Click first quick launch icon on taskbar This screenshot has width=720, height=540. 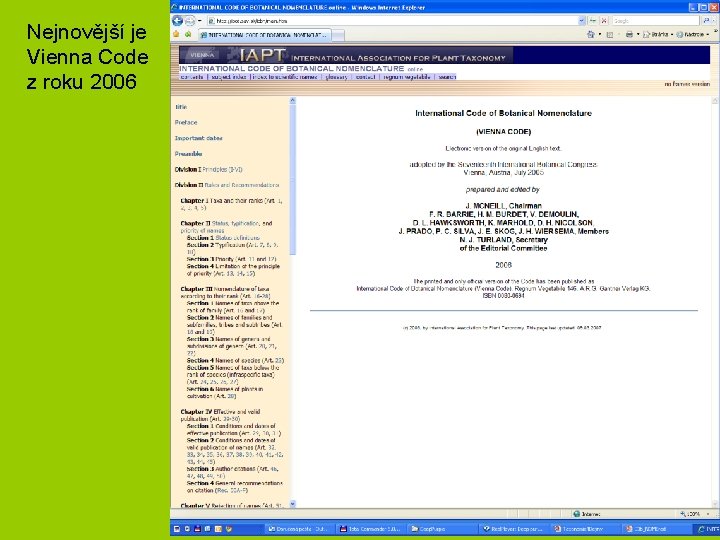(177, 529)
